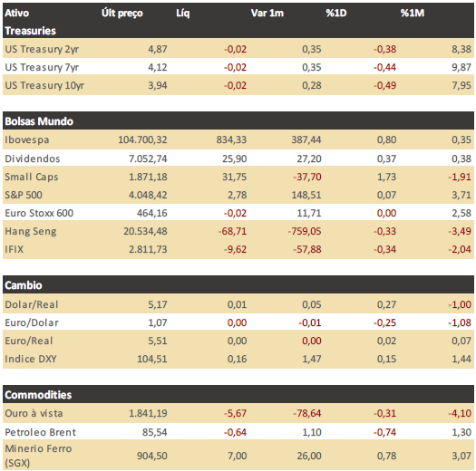Select the %1M column header

(x=412, y=13)
